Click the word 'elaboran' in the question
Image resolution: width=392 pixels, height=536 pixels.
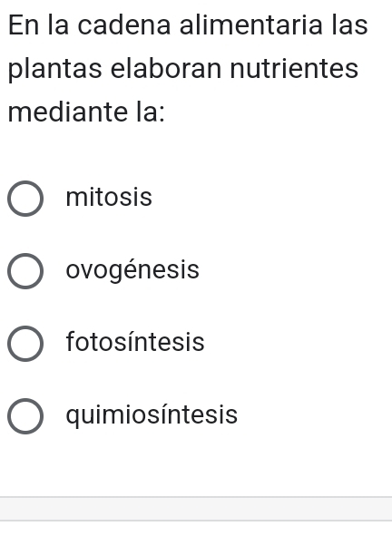pos(166,69)
